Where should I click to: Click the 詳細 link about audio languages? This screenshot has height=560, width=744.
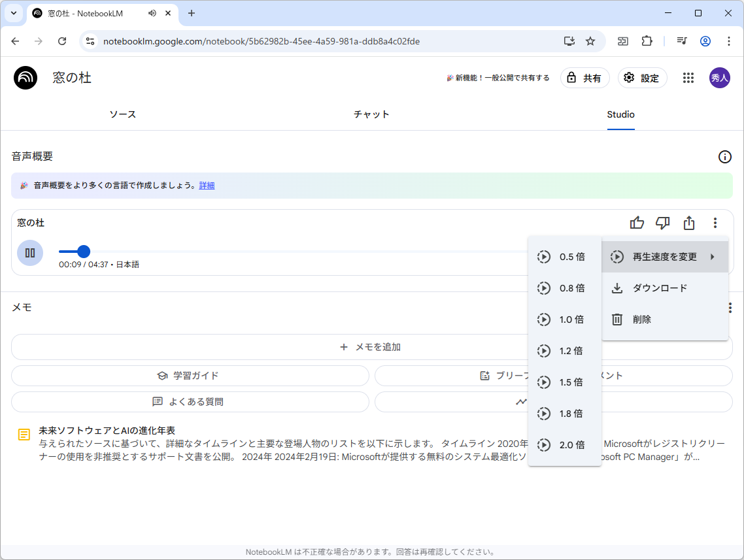(x=206, y=186)
